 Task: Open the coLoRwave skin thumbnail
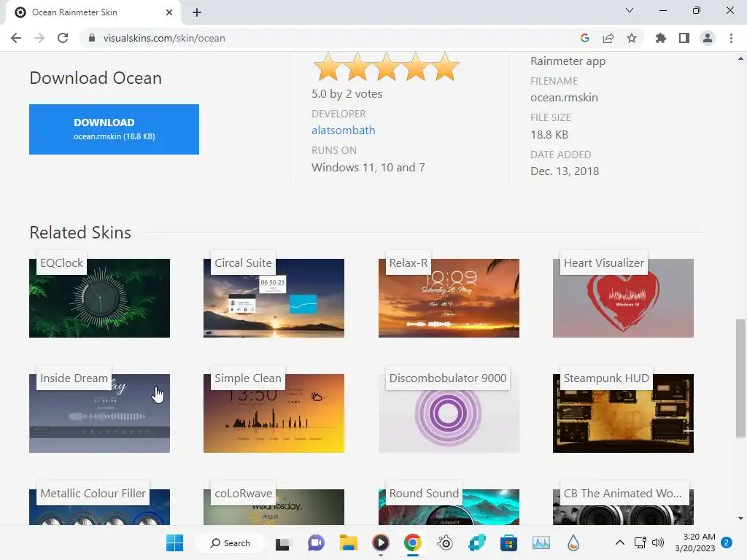[274, 507]
